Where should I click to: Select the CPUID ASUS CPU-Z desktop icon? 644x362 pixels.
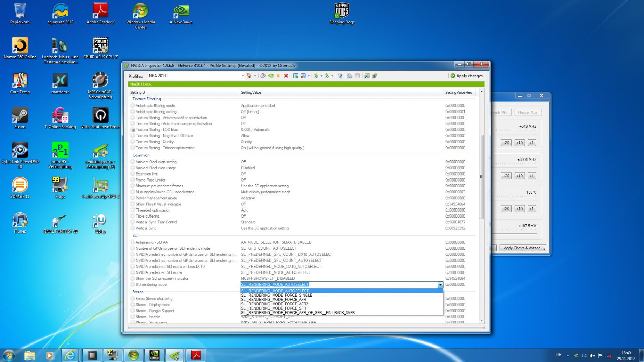pos(100,48)
